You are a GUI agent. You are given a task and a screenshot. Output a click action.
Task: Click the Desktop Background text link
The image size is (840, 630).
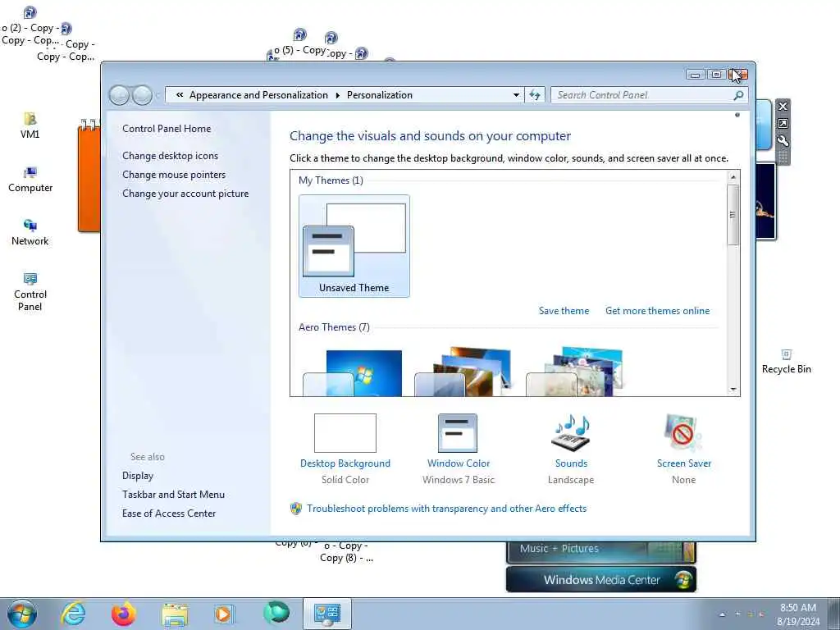[x=345, y=463]
